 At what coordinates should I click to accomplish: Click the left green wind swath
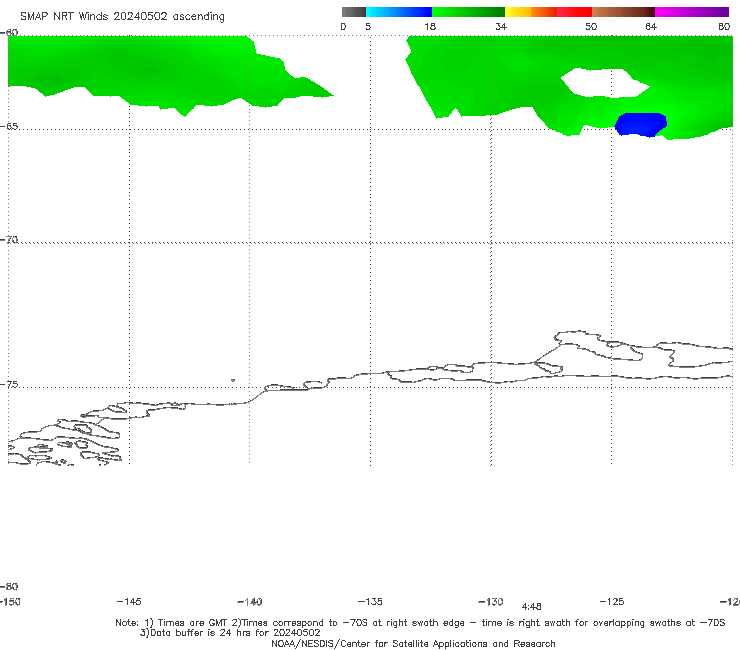click(x=142, y=73)
